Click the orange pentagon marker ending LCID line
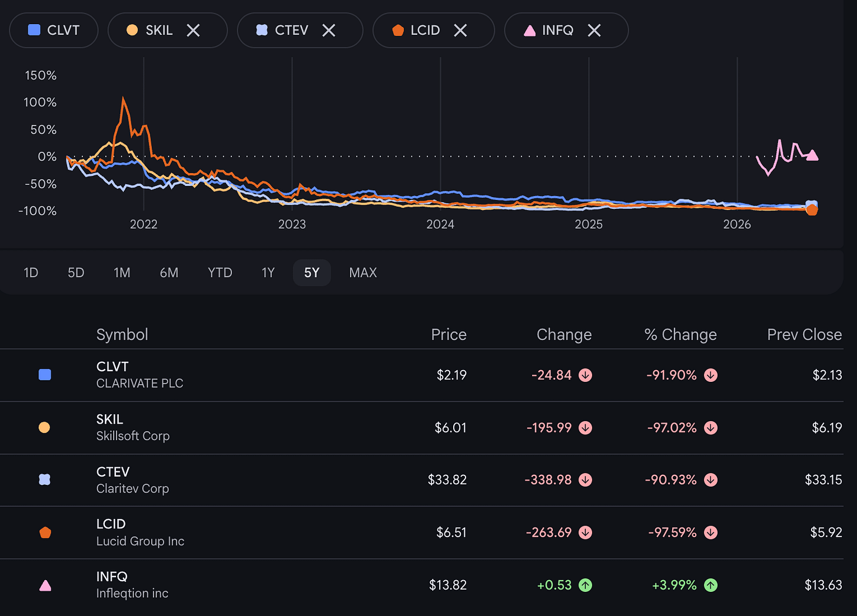This screenshot has width=857, height=616. 812,209
